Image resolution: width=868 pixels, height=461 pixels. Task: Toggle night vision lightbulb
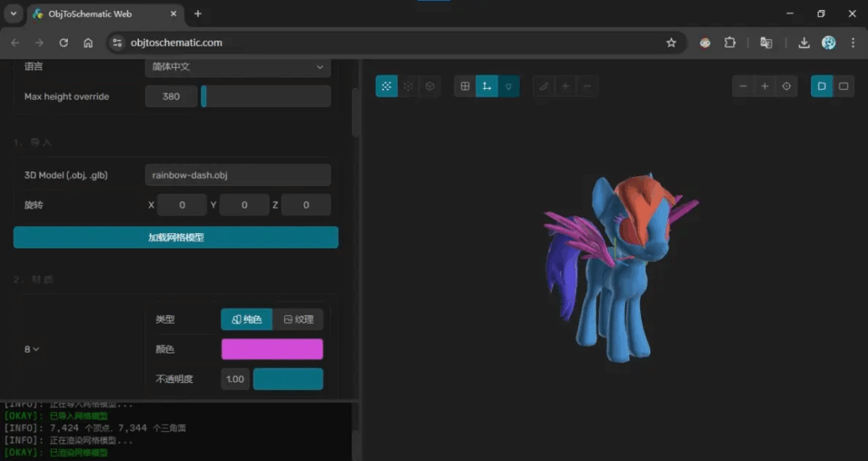coord(509,86)
